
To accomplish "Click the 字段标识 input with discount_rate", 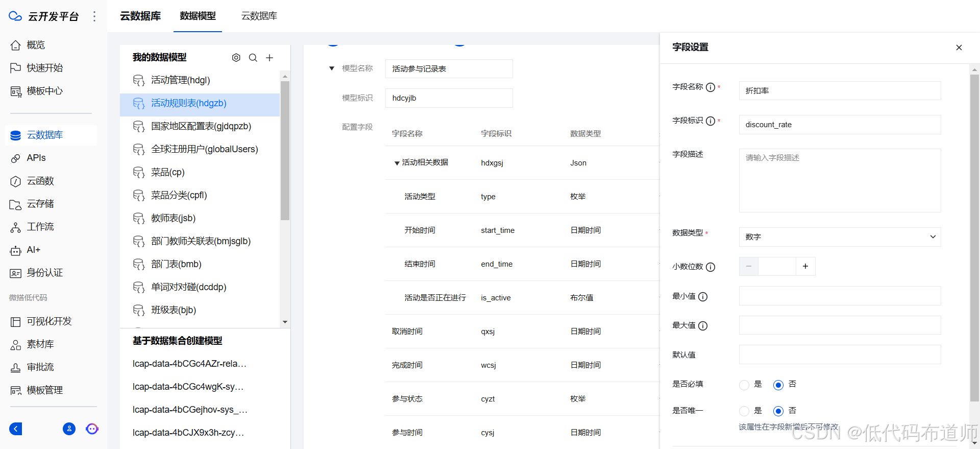I will [840, 125].
